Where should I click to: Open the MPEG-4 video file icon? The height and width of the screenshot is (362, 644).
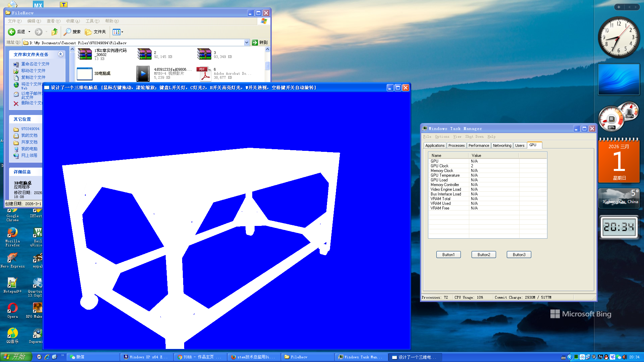pyautogui.click(x=143, y=74)
